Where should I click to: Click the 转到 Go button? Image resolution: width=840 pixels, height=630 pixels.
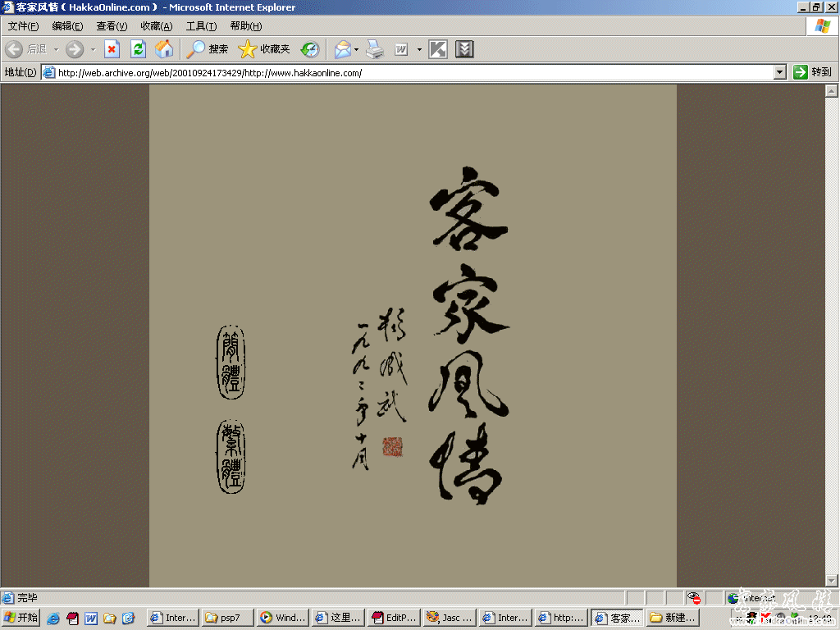[x=813, y=72]
